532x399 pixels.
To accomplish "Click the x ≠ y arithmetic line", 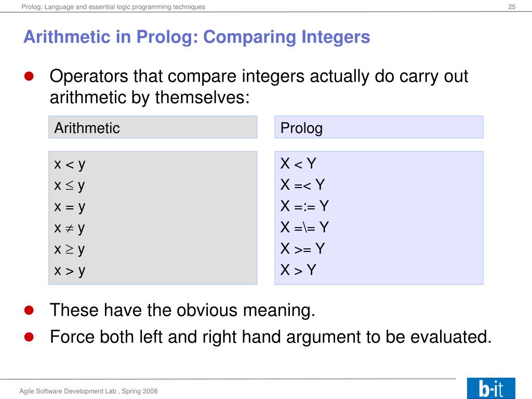I will [70, 228].
